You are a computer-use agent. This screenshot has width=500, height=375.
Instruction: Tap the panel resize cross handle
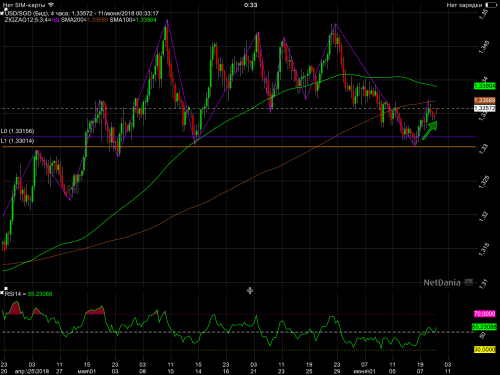tap(250, 291)
